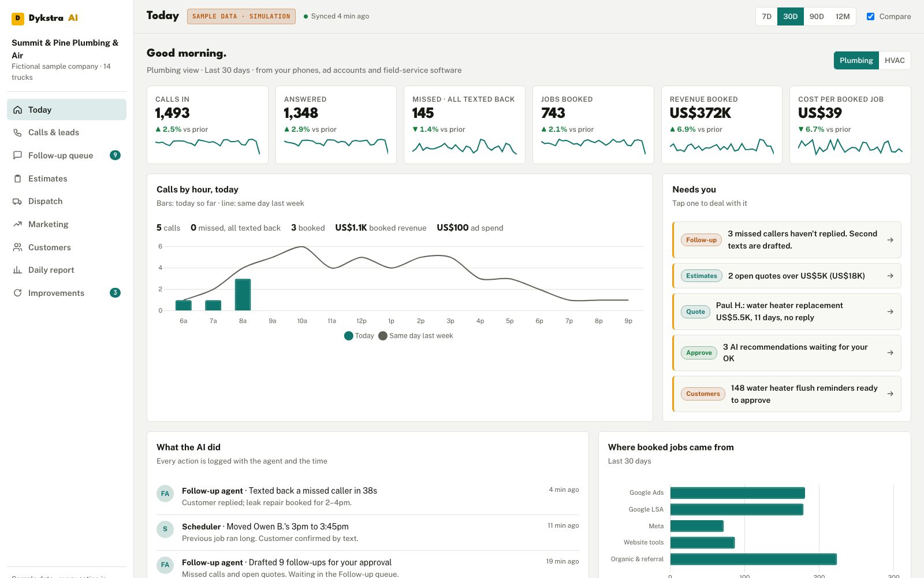Click the Today home icon in sidebar
Screen dimensions: 924x578
(17, 110)
